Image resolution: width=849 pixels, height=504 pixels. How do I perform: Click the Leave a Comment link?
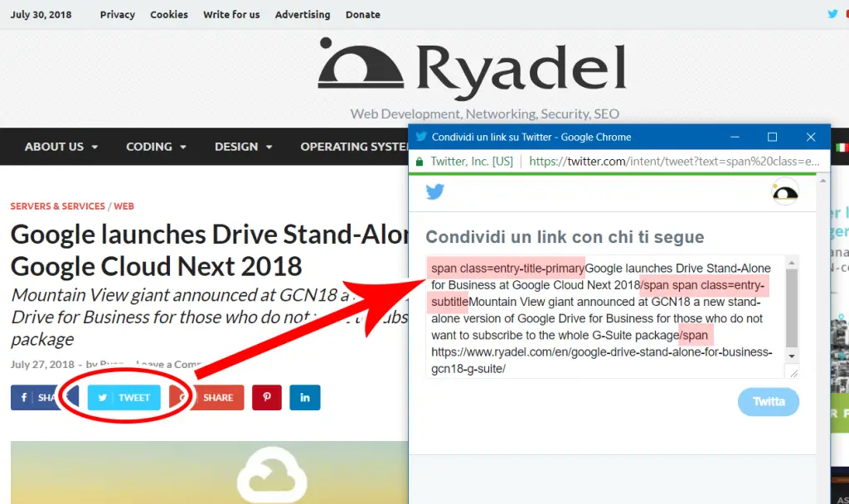click(168, 365)
